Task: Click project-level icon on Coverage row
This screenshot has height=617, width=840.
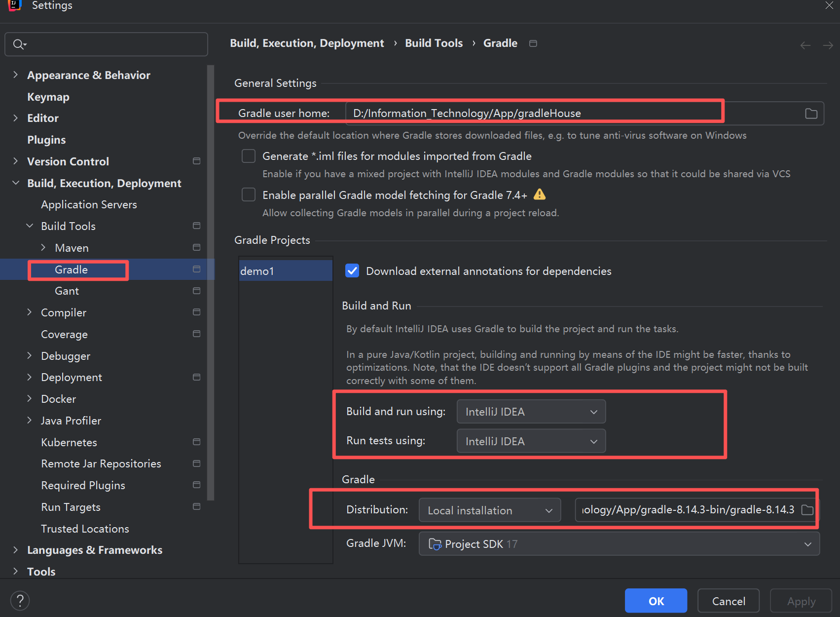Action: click(196, 334)
